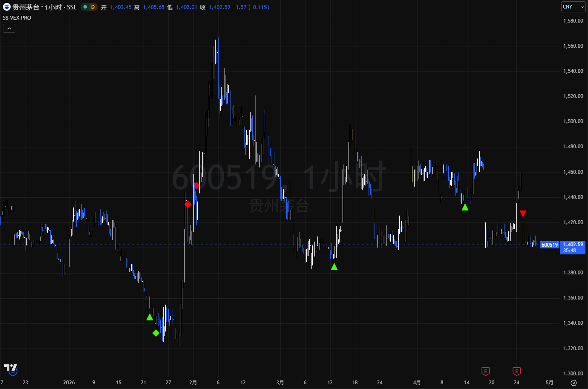Click the 600519 symbol price tag
This screenshot has width=588, height=389.
[550, 245]
